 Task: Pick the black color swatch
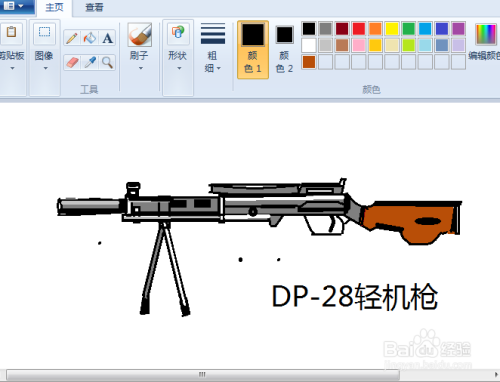pos(309,29)
